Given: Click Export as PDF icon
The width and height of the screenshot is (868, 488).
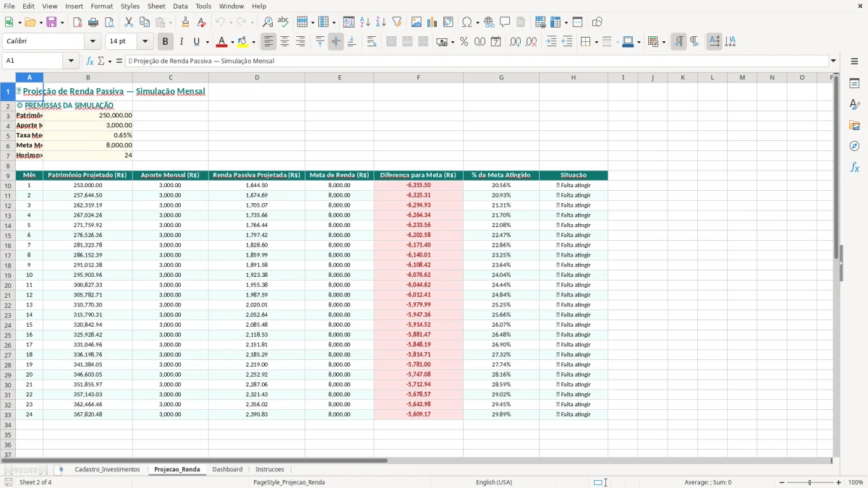Looking at the screenshot, I should pyautogui.click(x=77, y=22).
